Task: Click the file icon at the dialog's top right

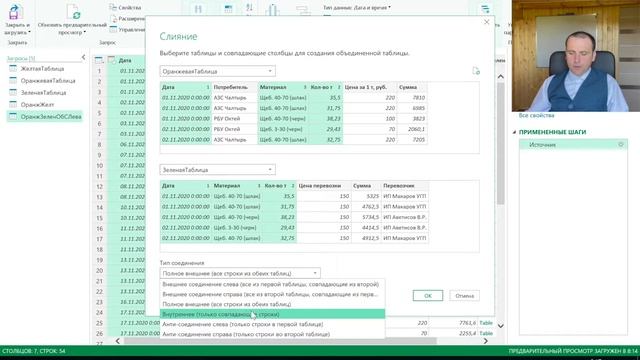Action: click(476, 71)
